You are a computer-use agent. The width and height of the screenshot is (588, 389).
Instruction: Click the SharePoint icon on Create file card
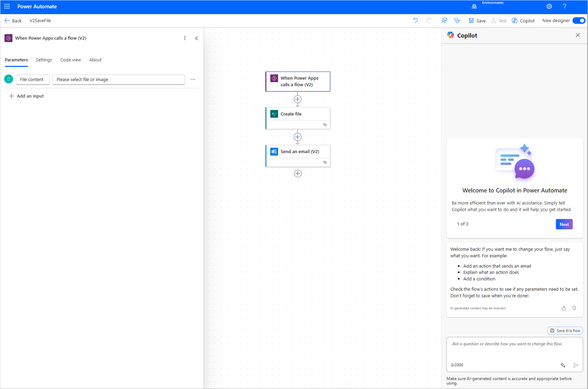(274, 114)
